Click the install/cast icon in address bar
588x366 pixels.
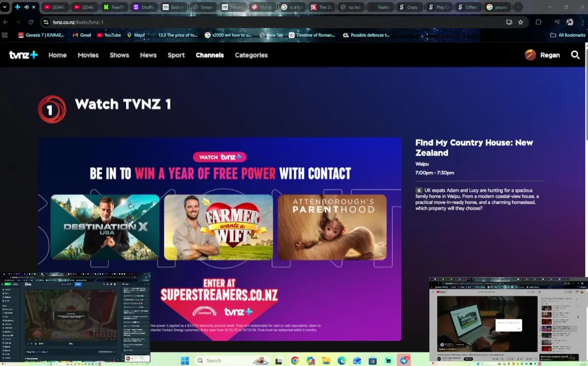(x=509, y=22)
